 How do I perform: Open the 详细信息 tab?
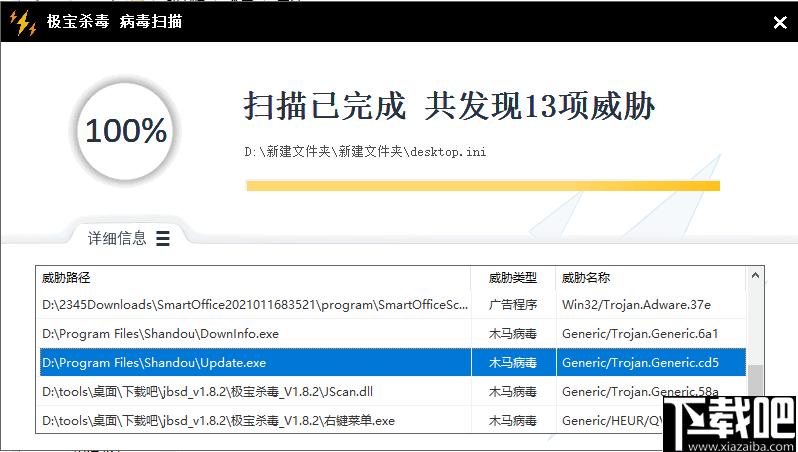[117, 238]
